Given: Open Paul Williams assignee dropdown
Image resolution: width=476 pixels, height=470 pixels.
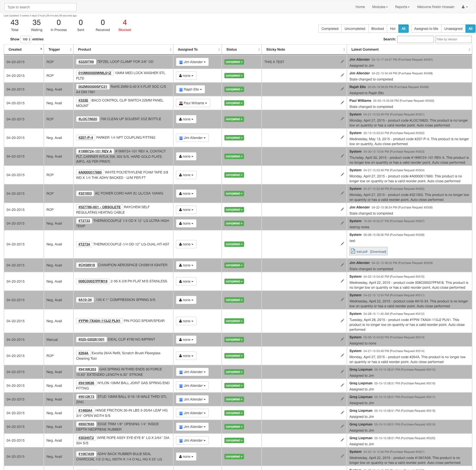Looking at the screenshot, I should click(x=193, y=103).
